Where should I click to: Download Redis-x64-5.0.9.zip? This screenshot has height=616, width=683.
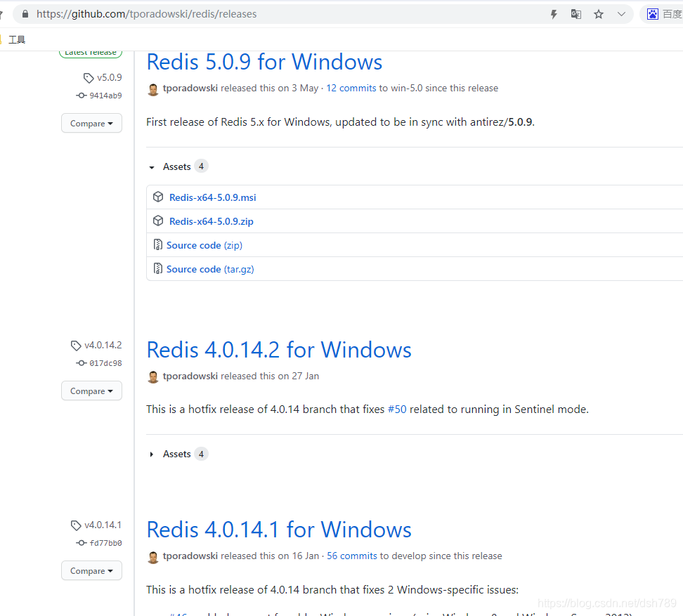point(212,221)
